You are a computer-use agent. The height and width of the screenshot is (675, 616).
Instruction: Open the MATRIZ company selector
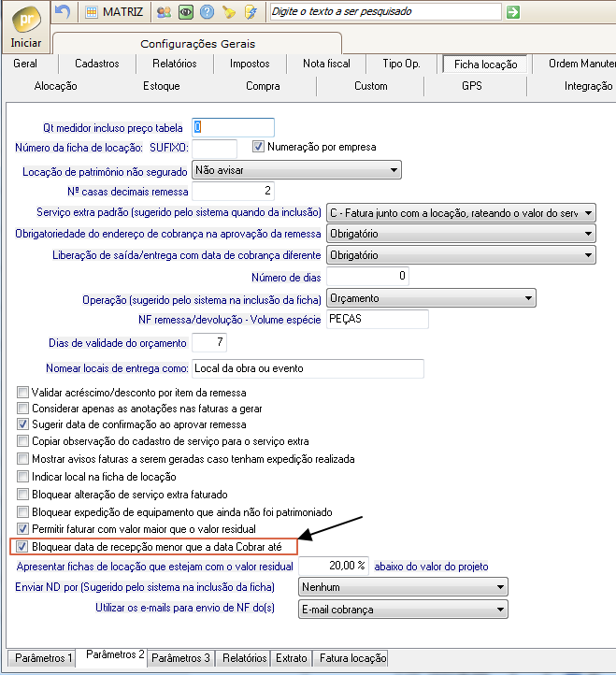coord(114,11)
